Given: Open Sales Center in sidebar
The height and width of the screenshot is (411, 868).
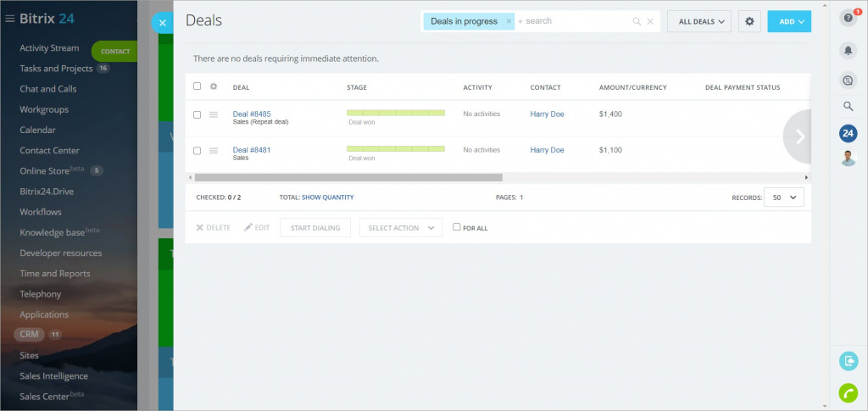Looking at the screenshot, I should [45, 397].
